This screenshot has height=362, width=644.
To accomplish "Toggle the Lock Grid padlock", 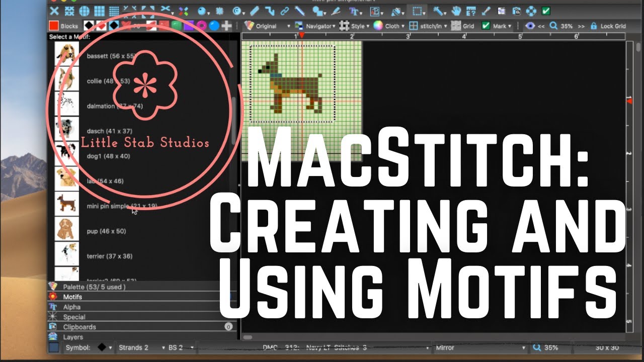I will pos(594,26).
